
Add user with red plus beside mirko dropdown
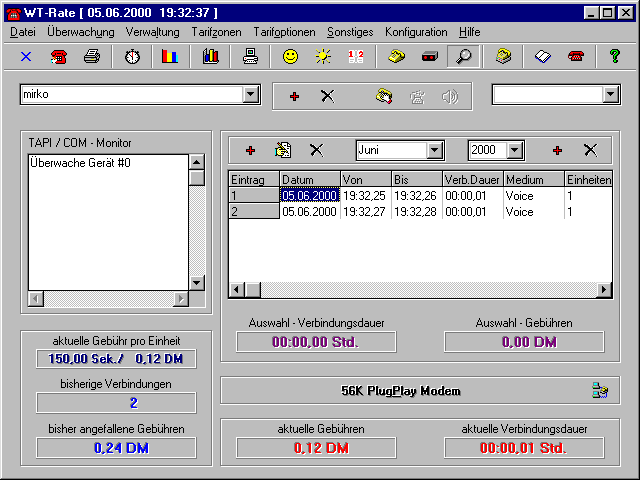pyautogui.click(x=294, y=97)
